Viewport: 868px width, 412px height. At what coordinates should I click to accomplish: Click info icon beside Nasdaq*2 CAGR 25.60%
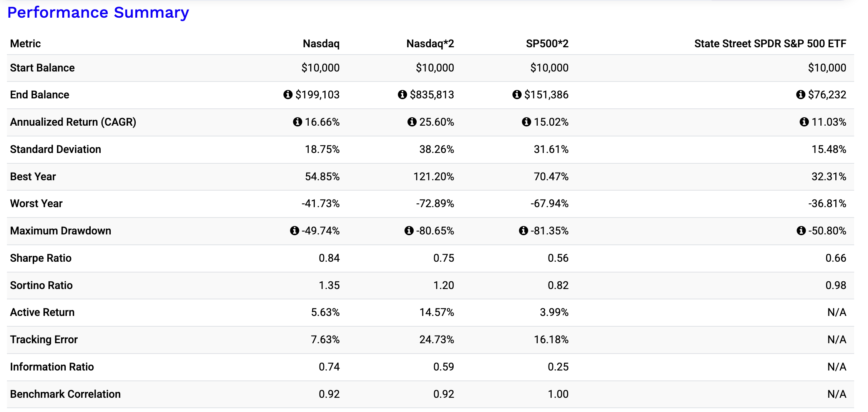pos(412,122)
